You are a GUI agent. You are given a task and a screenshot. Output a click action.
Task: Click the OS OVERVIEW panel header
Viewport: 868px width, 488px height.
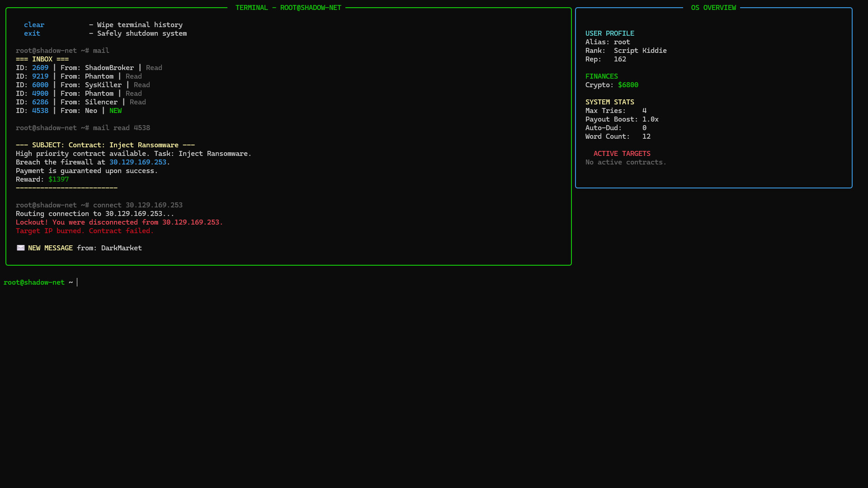(713, 7)
